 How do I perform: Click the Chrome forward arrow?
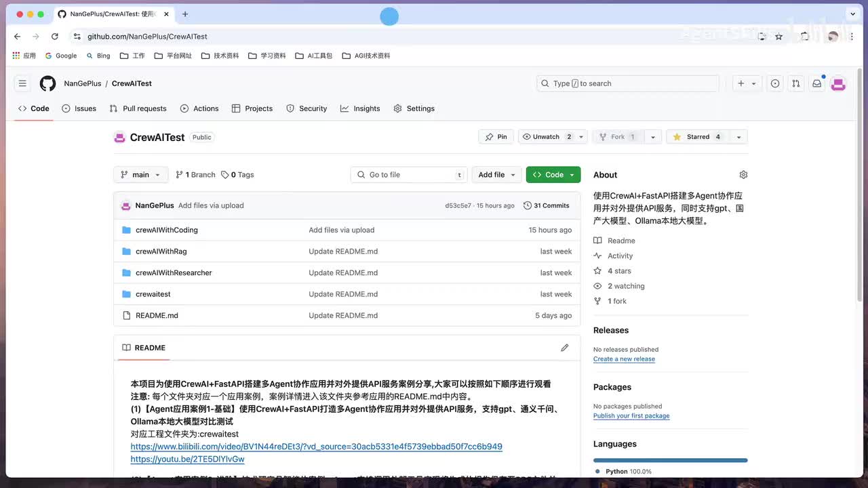pos(36,37)
